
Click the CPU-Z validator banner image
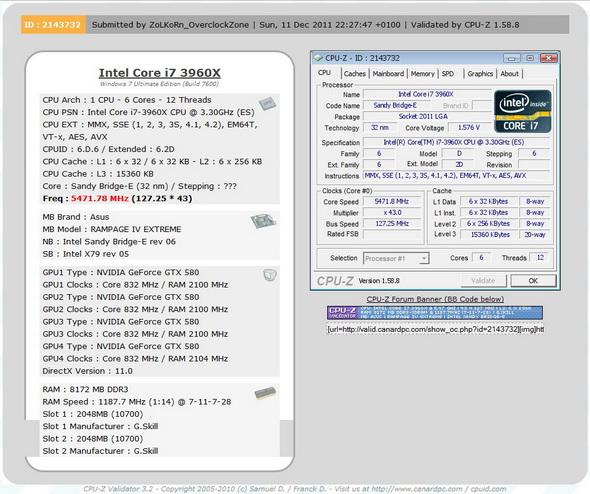click(x=435, y=313)
